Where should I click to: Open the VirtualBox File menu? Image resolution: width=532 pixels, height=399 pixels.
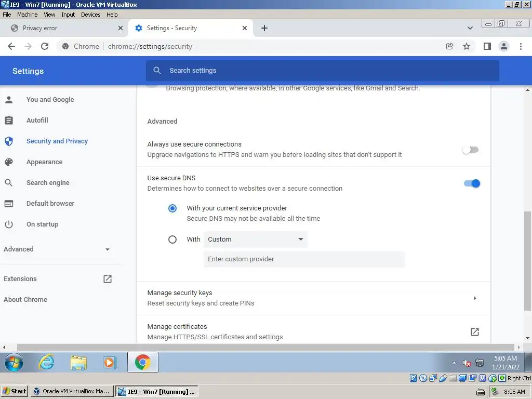(7, 15)
